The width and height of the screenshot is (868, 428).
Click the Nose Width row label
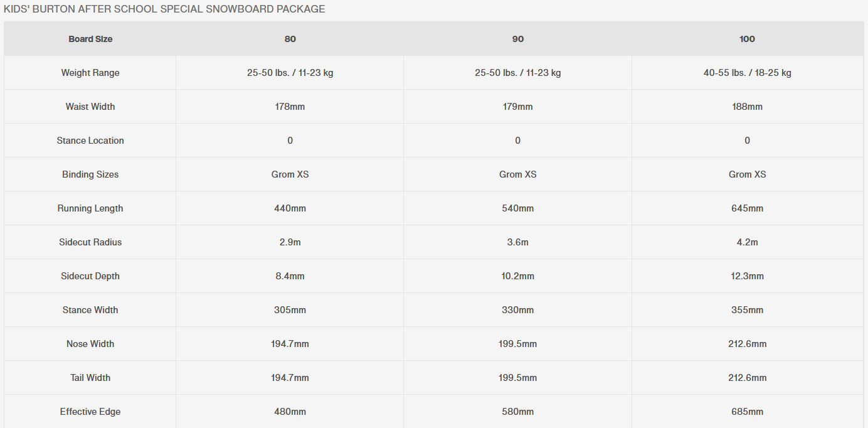(90, 344)
